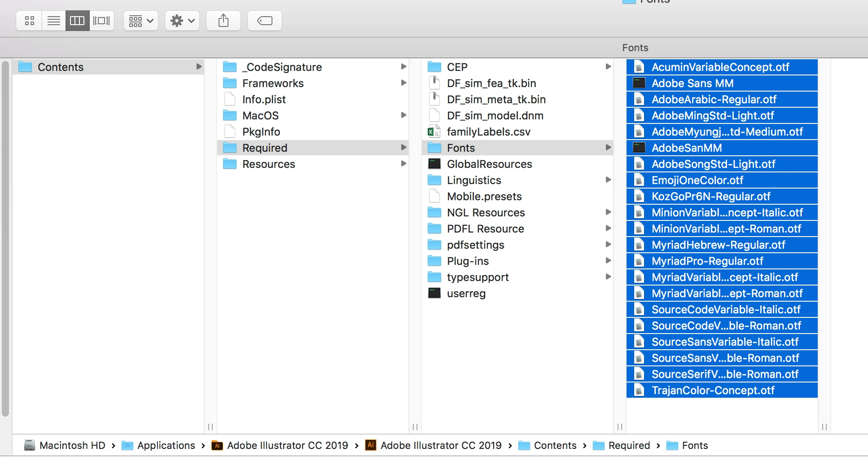Select the Fonts folder in third column
Image resolution: width=868 pixels, height=457 pixels.
pos(517,148)
